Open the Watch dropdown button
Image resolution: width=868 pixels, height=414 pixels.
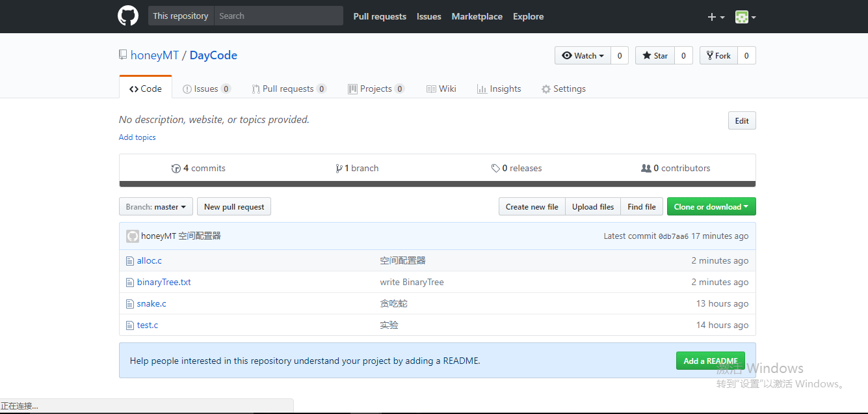[583, 56]
